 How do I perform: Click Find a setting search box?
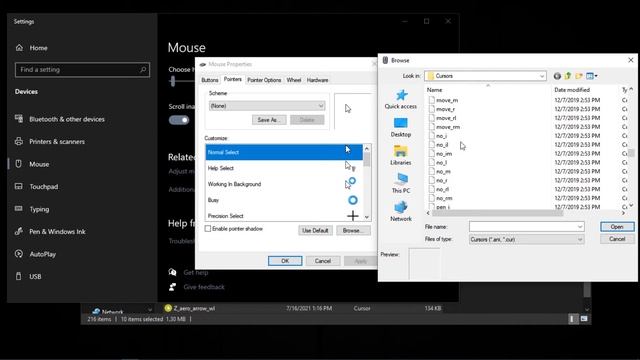(x=82, y=70)
